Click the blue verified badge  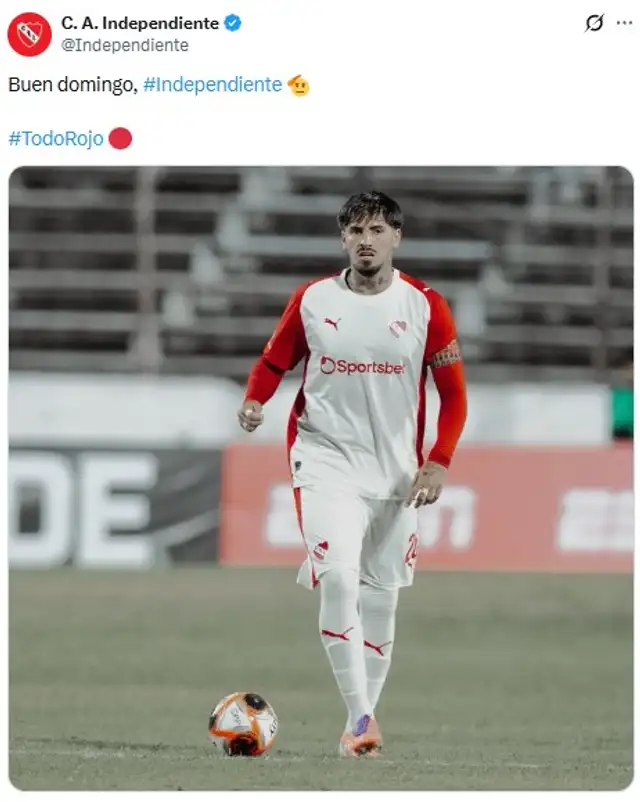point(233,23)
